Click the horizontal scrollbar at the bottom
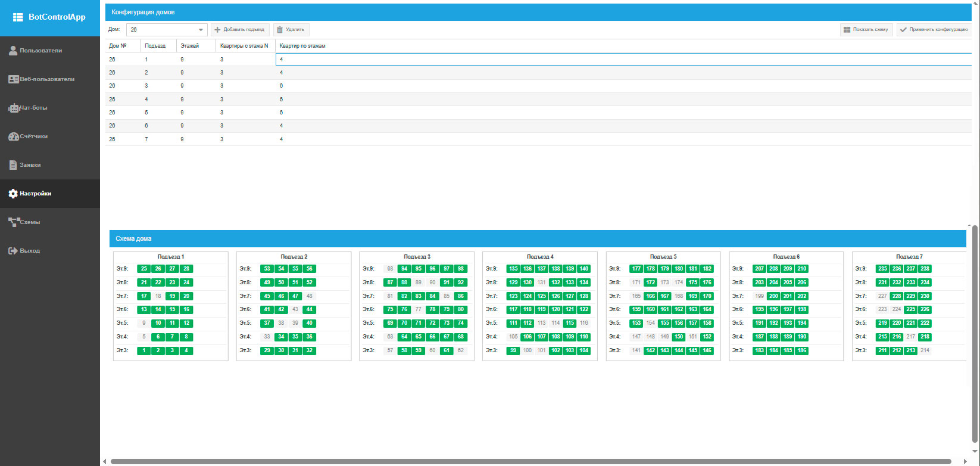Viewport: 980px width, 466px height. click(530, 461)
